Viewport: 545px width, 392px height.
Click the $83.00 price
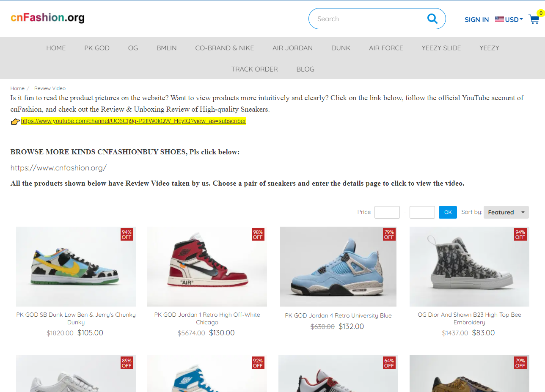[483, 333]
